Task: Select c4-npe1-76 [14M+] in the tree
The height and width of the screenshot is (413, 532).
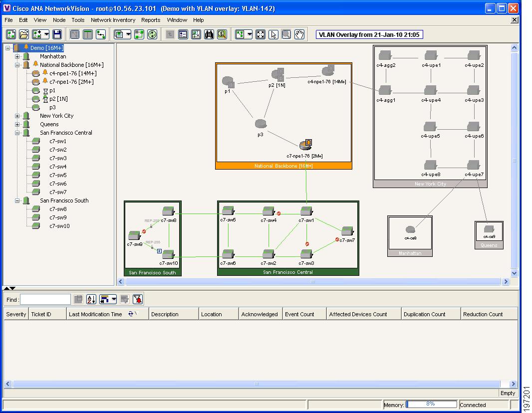Action: [73, 73]
